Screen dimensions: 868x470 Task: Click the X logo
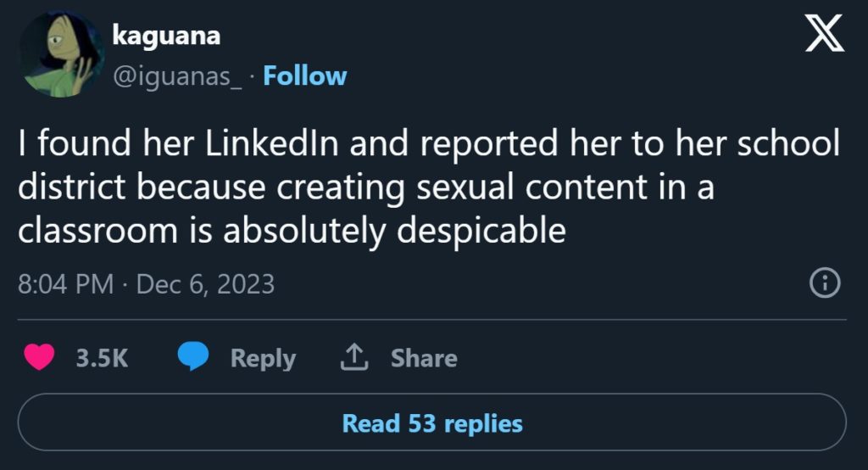[x=824, y=35]
